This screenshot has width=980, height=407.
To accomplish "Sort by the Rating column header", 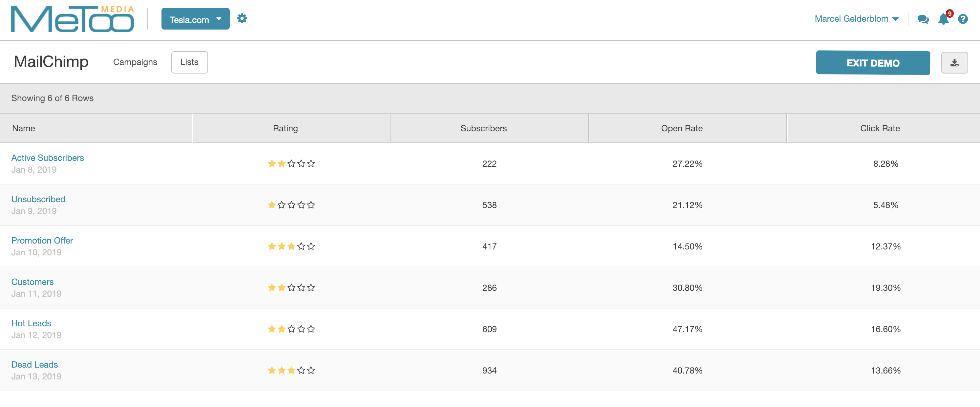I will coord(291,128).
